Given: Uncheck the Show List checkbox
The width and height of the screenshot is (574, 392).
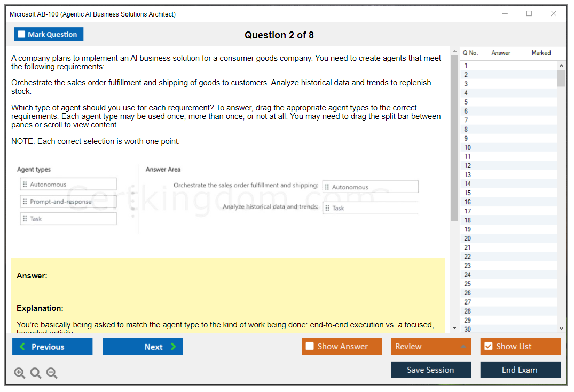Looking at the screenshot, I should (488, 347).
